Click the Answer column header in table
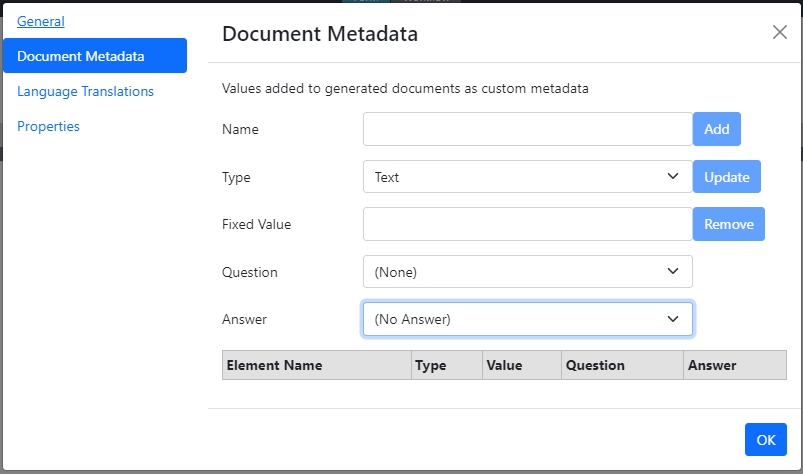Viewport: 803px width, 474px height. 712,365
